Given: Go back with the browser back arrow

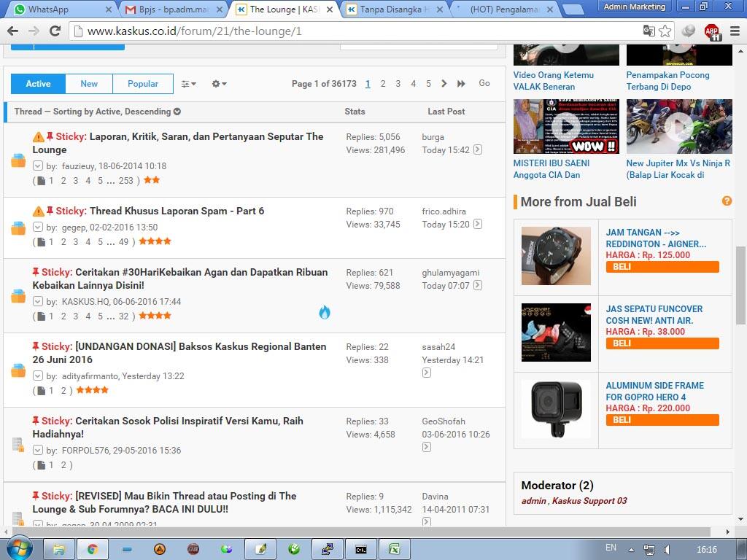Looking at the screenshot, I should tap(13, 31).
